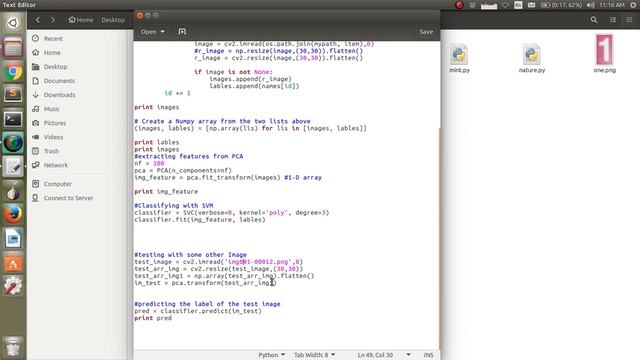The image size is (640, 360).
Task: Open volume indicator in top panel
Action: click(590, 5)
